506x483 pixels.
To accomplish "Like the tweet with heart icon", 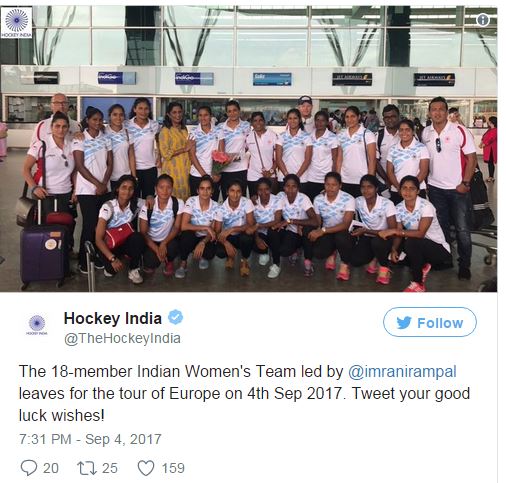I will [x=146, y=468].
